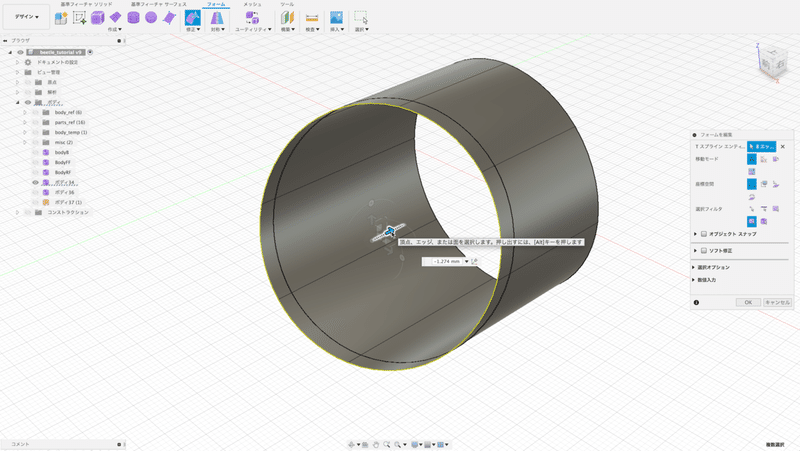
Task: Select the Face form creation tool
Action: point(169,18)
